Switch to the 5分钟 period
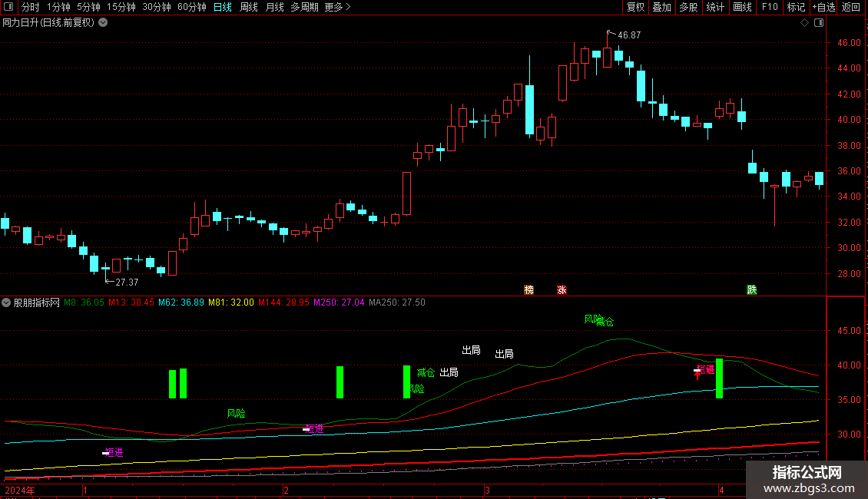The image size is (868, 499). (x=88, y=7)
